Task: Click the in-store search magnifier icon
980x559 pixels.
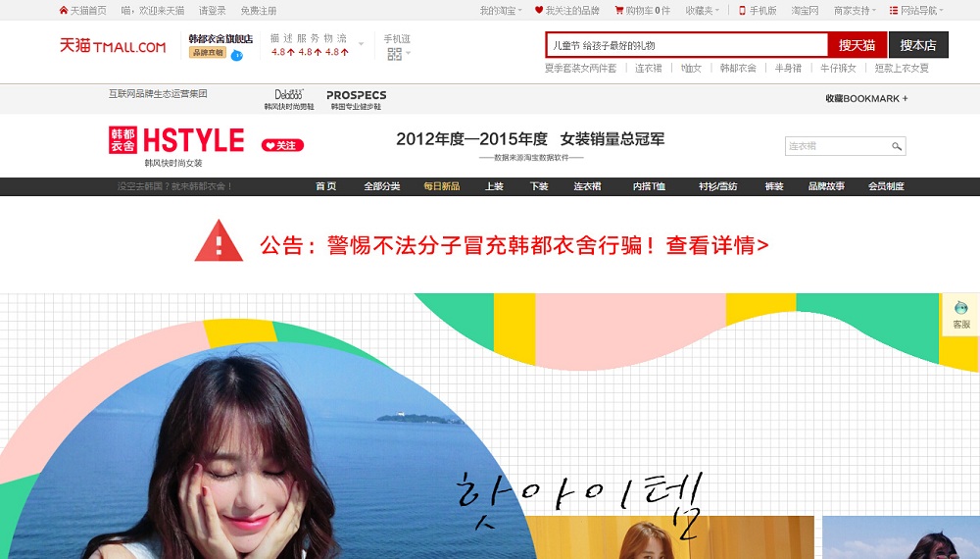Action: 897,146
